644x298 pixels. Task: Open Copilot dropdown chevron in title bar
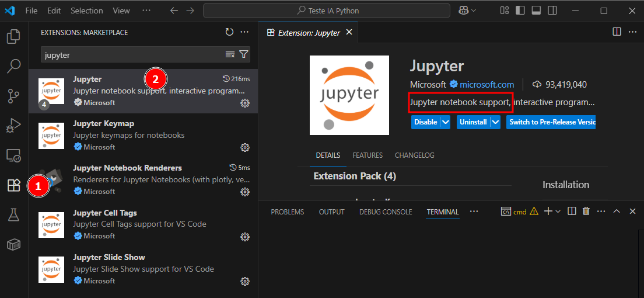coord(474,11)
